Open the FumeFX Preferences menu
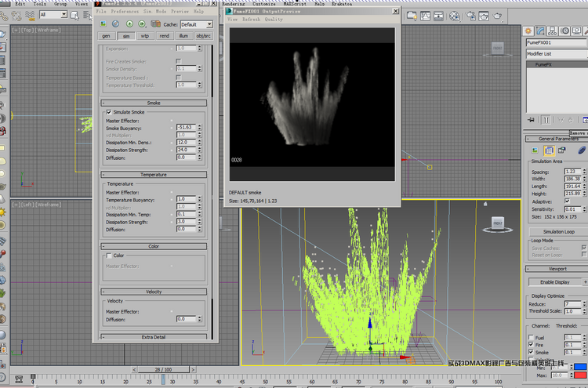The height and width of the screenshot is (388, 588). click(125, 11)
